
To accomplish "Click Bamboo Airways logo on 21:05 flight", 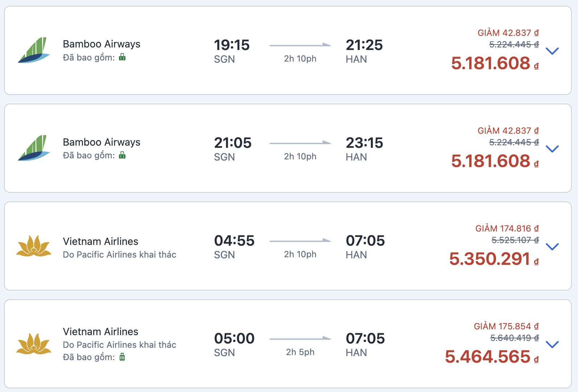I will pyautogui.click(x=34, y=148).
